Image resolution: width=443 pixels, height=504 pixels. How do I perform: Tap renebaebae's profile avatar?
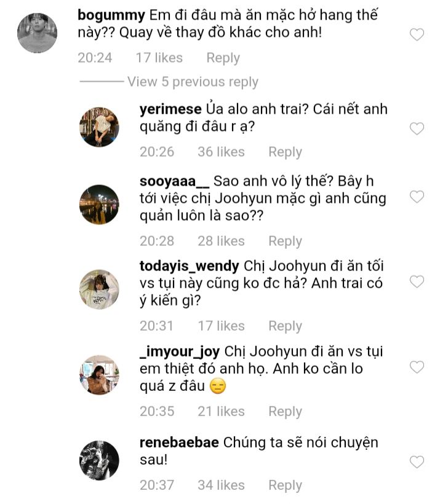coord(99,460)
